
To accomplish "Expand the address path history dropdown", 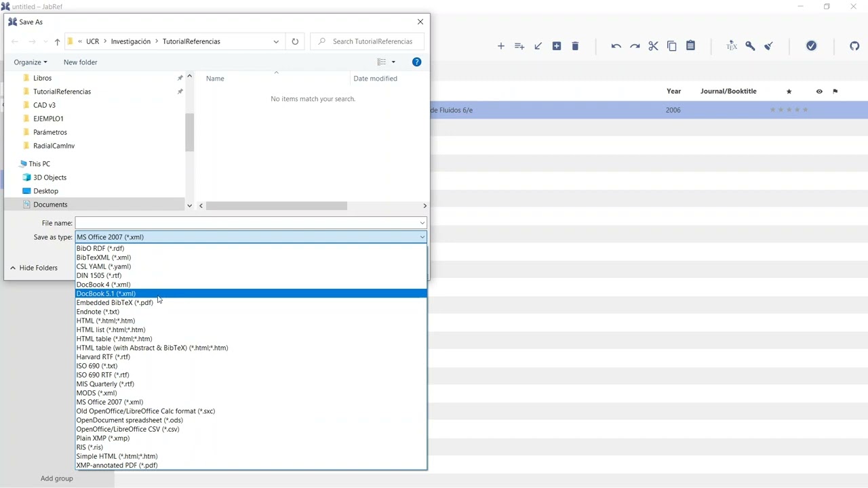I will (x=276, y=41).
